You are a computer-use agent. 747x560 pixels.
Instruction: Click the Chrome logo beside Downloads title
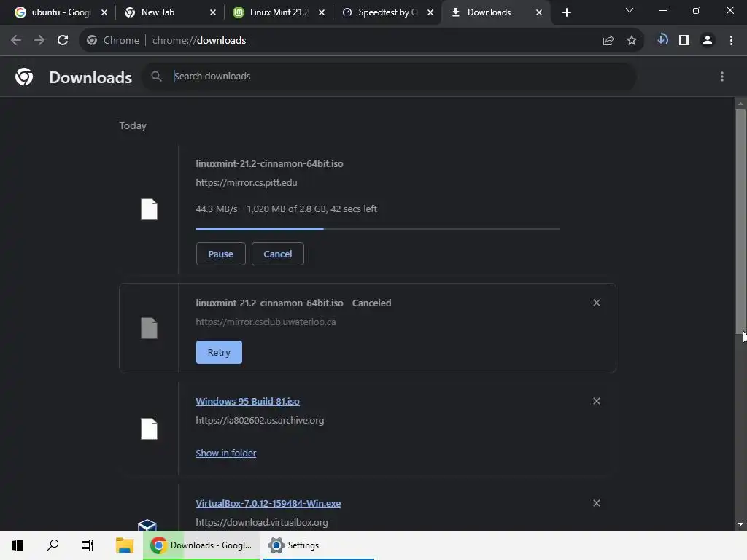pos(24,77)
